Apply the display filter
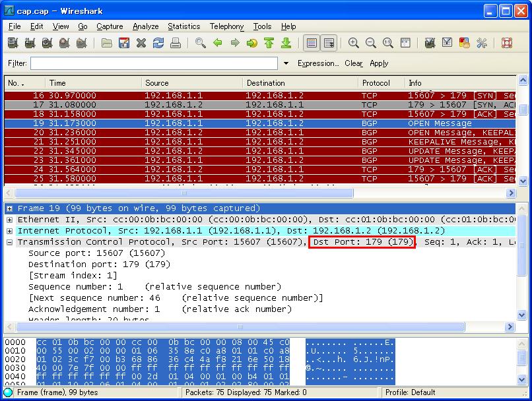Image resolution: width=532 pixels, height=401 pixels. [x=379, y=63]
